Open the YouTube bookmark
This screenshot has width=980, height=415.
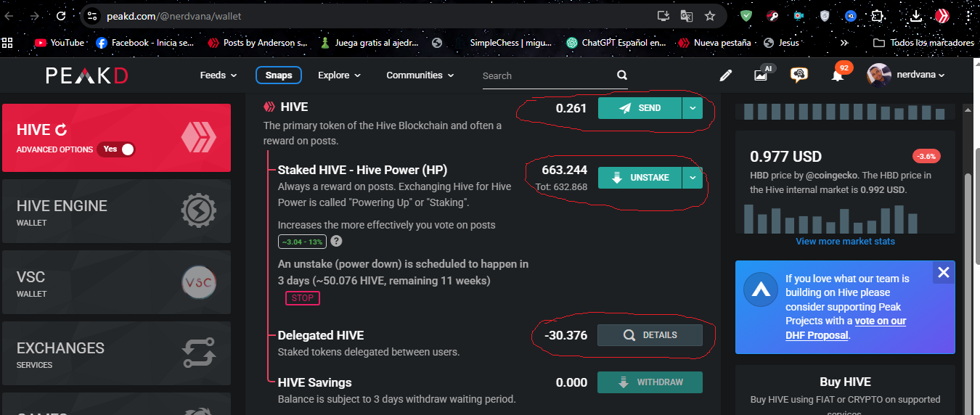[59, 43]
